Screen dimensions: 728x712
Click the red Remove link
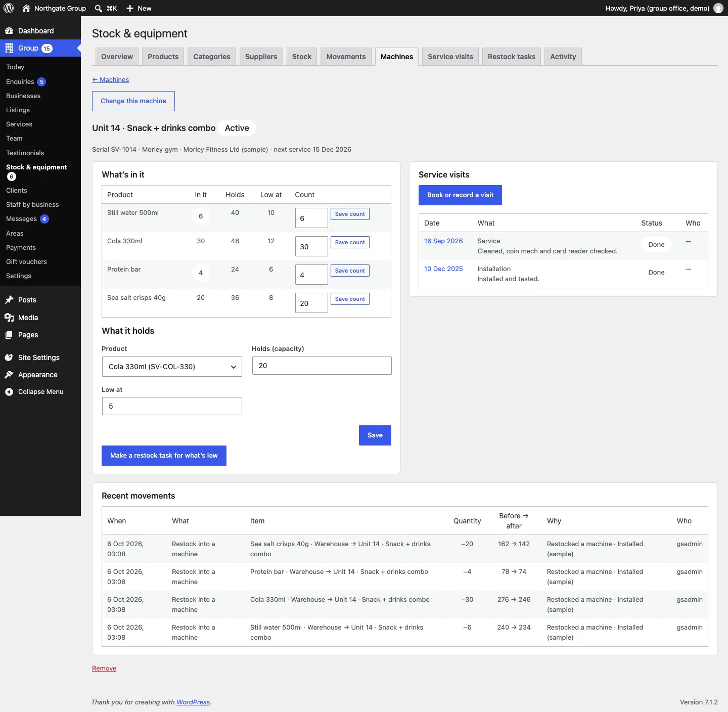[x=104, y=669]
